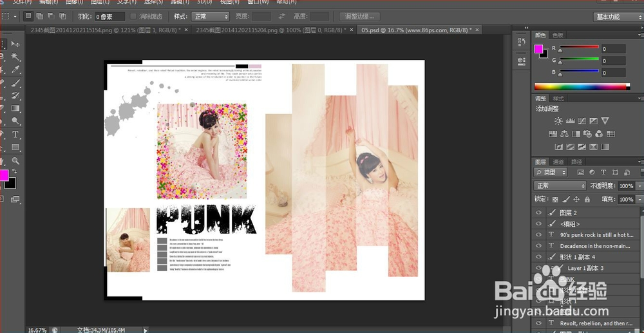Select the Eyedropper tool
Screen dimensions: 644x333
click(x=15, y=70)
